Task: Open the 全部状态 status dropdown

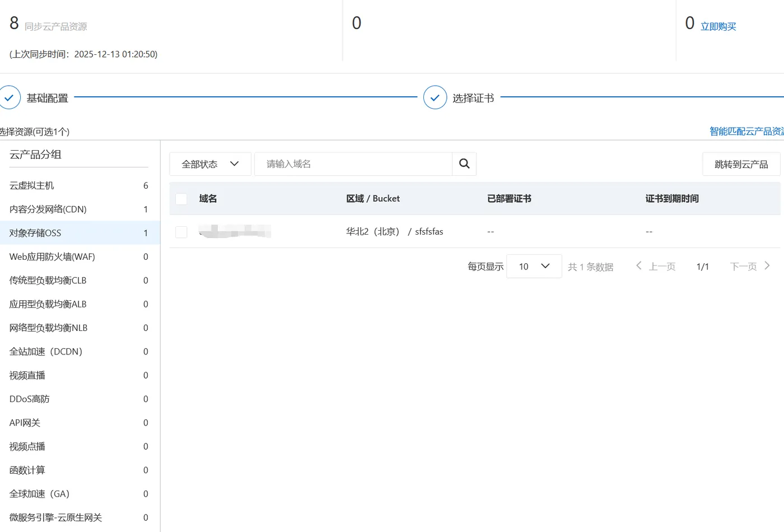Action: [211, 164]
